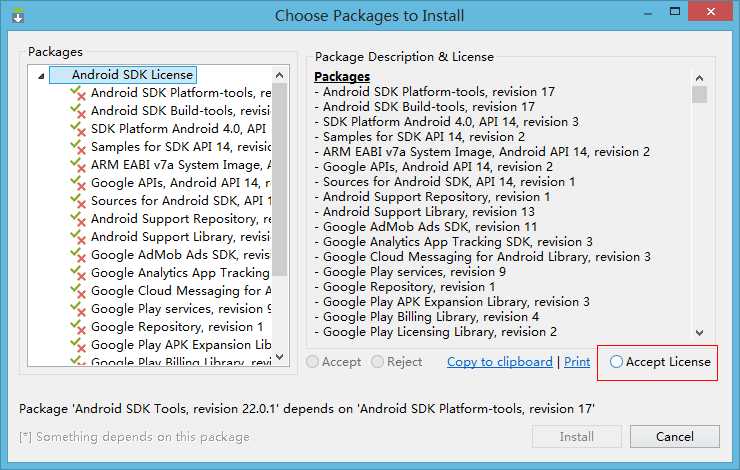Click 'Google Play Billing Library, revision 4' line
The image size is (740, 470).
tap(427, 317)
